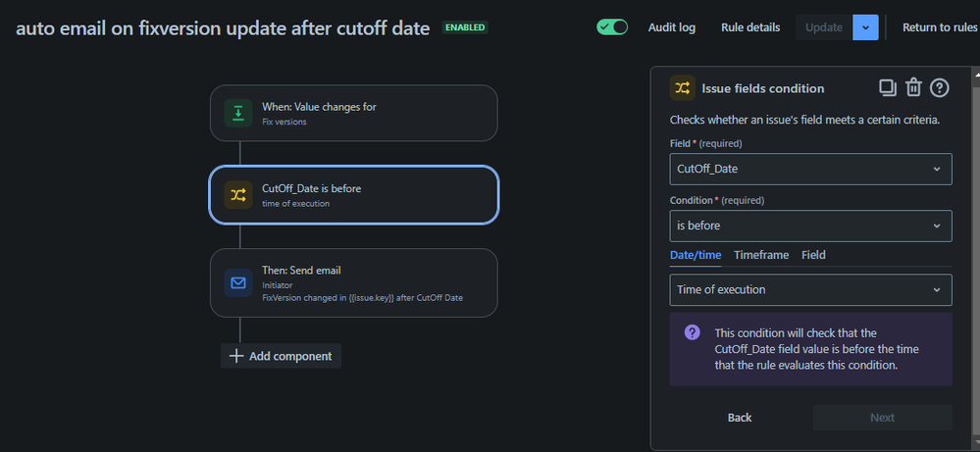The width and height of the screenshot is (980, 452).
Task: Duplicate the Issue fields condition component
Action: point(888,88)
